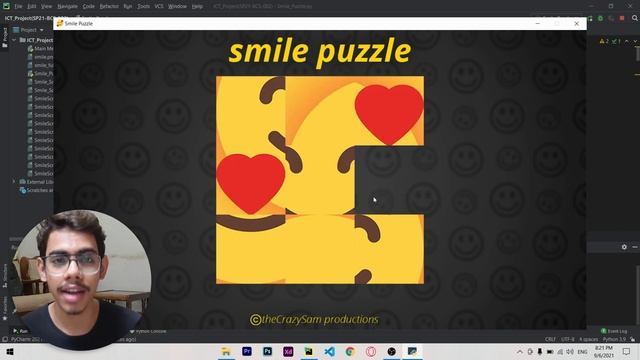Open the Code menu in PyCharm
The image size is (640, 360).
tap(89, 6)
